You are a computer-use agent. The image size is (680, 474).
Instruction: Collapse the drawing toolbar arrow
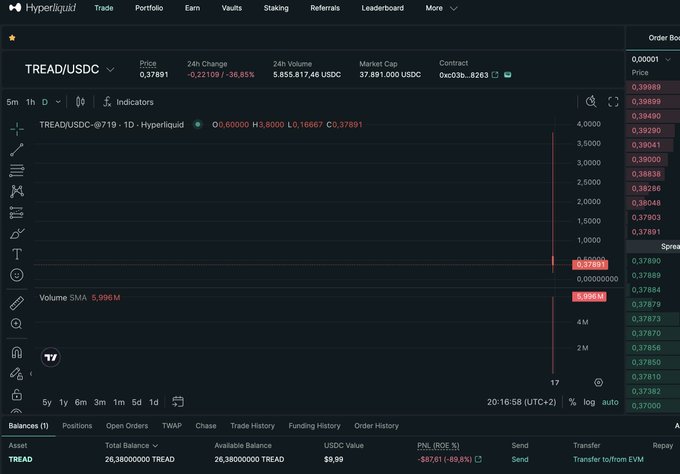[x=31, y=373]
